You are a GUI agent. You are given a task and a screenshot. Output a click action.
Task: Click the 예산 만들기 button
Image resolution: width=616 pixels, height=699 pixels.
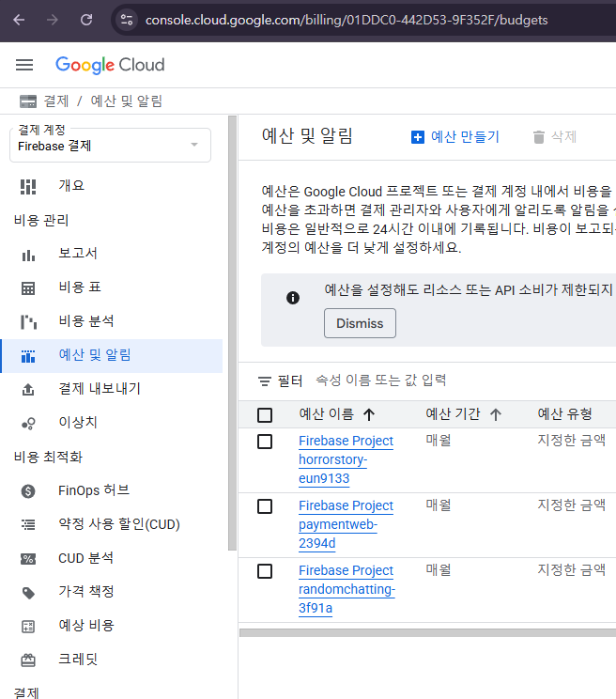click(x=455, y=137)
